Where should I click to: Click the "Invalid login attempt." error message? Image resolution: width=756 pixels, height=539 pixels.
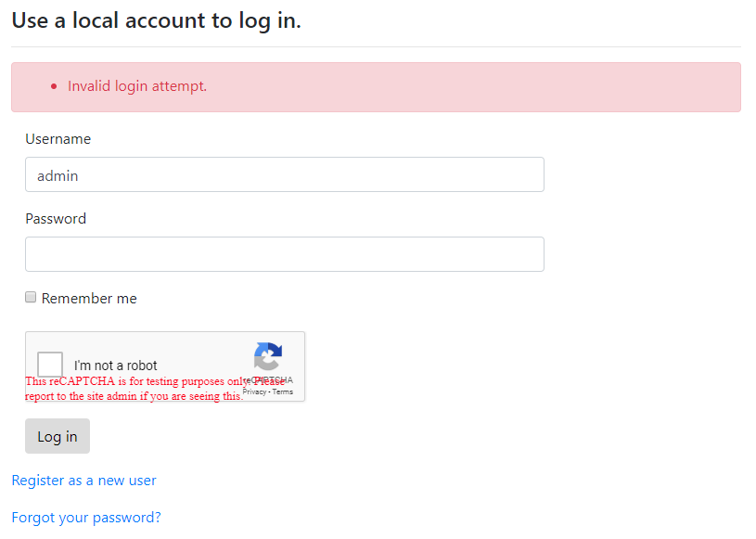[137, 86]
